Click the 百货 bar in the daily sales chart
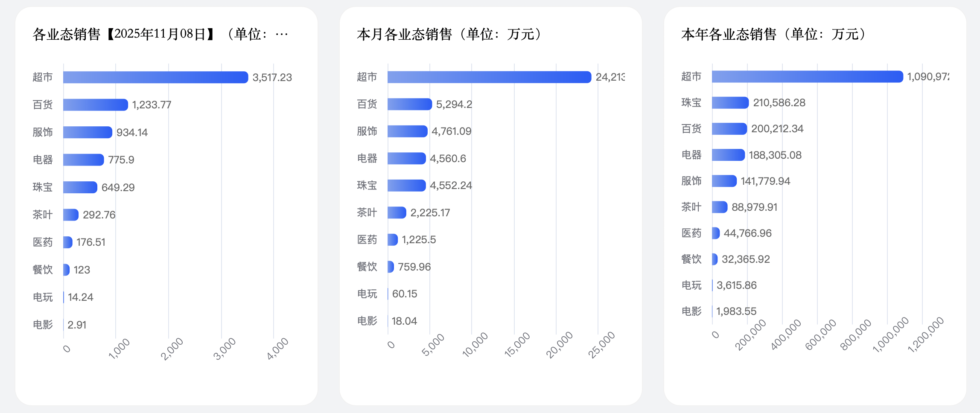 [x=95, y=105]
